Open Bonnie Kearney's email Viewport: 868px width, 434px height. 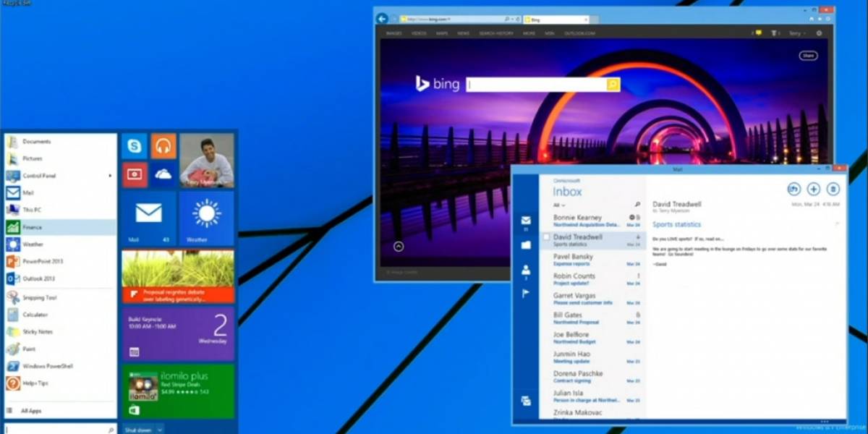[592, 221]
